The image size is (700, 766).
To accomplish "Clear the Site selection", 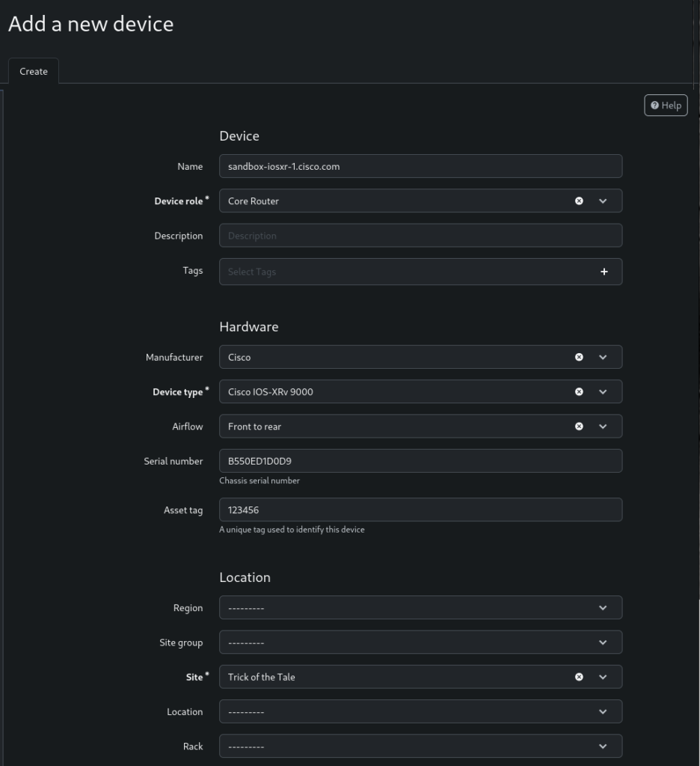I will point(579,677).
